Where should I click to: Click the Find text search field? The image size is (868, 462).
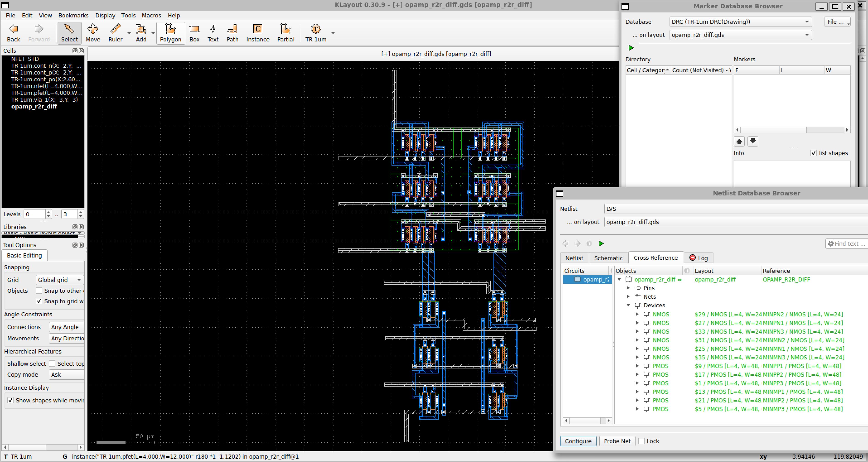pos(846,243)
